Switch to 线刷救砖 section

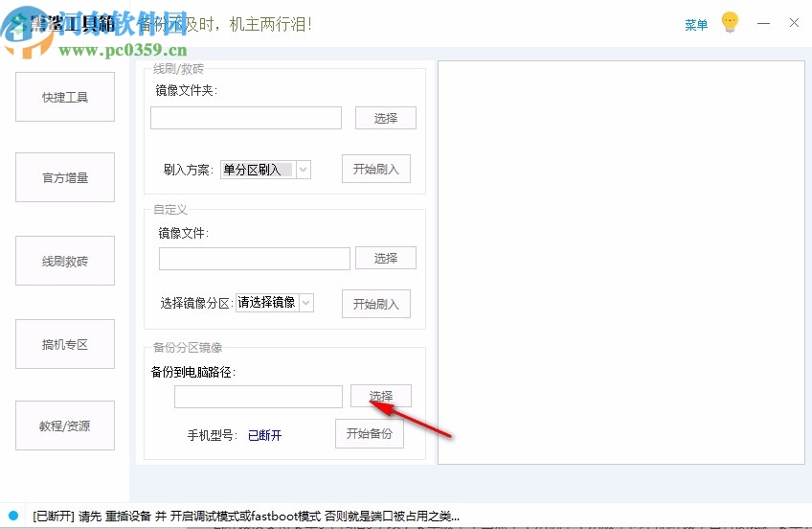tap(65, 261)
